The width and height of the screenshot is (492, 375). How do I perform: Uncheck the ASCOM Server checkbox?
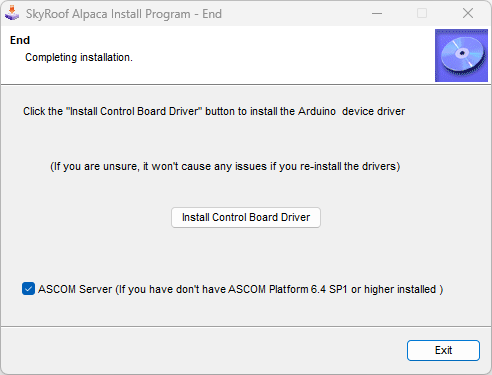coord(28,289)
